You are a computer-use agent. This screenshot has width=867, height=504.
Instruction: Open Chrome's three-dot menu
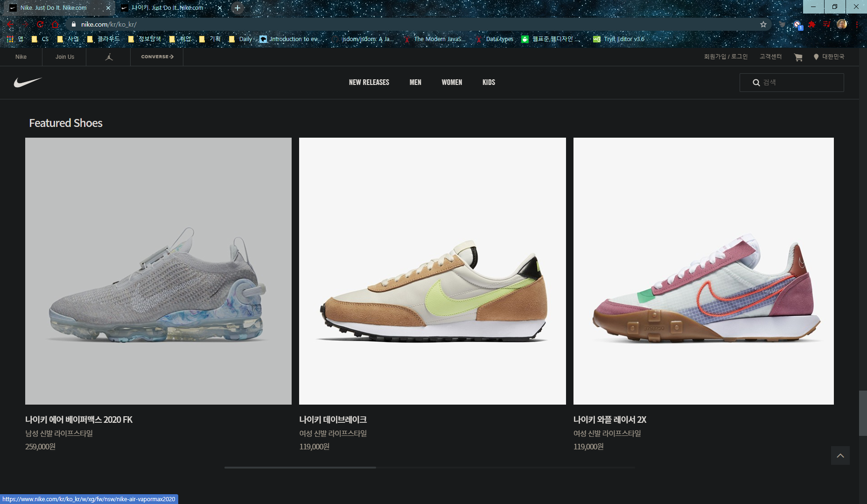pos(857,24)
